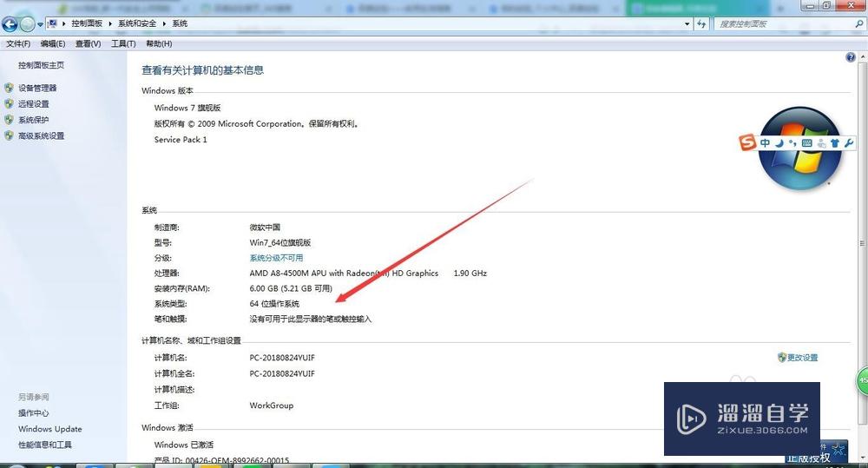Select the '微软中国' manufacturer value
Image resolution: width=868 pixels, height=468 pixels.
[265, 227]
